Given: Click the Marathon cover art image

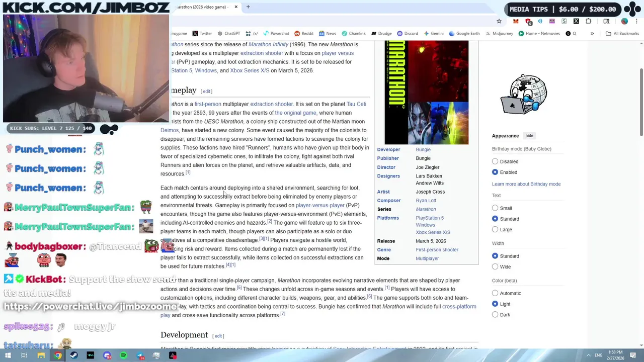Looking at the screenshot, I should pyautogui.click(x=426, y=93).
